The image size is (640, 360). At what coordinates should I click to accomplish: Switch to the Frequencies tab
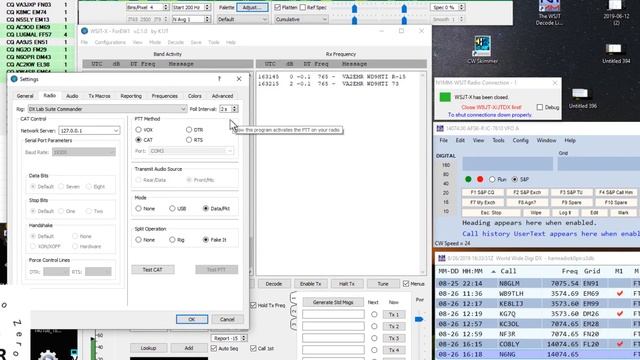tap(164, 96)
